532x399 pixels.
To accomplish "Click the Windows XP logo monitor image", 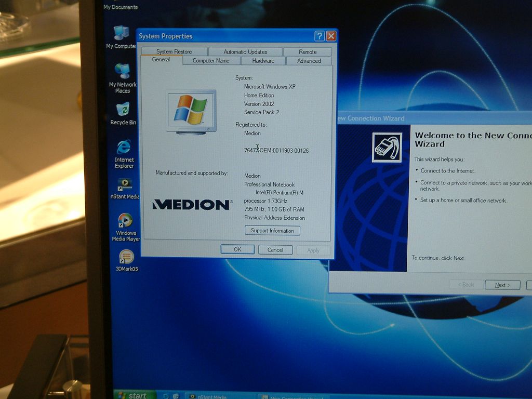I will click(191, 112).
